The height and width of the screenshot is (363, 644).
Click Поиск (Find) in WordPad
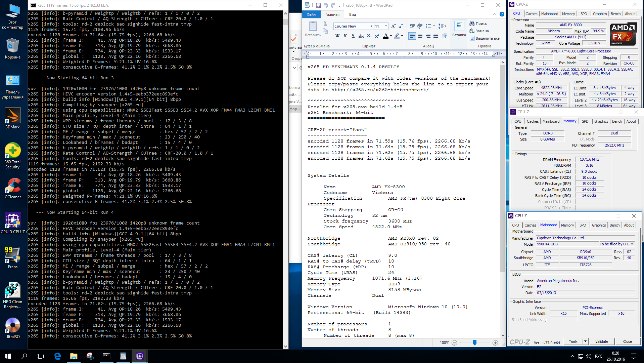click(478, 24)
